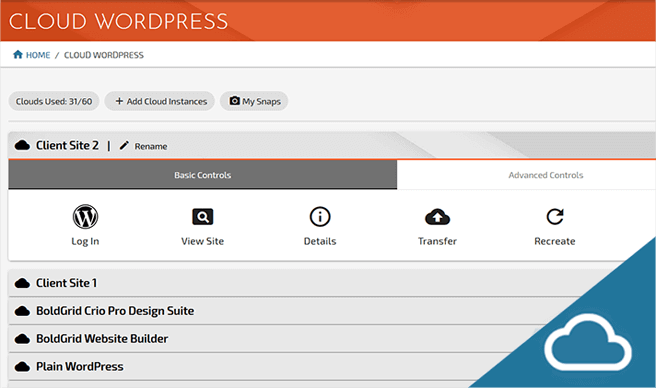Image resolution: width=656 pixels, height=388 pixels.
Task: Open the My Snaps button
Action: [x=254, y=101]
